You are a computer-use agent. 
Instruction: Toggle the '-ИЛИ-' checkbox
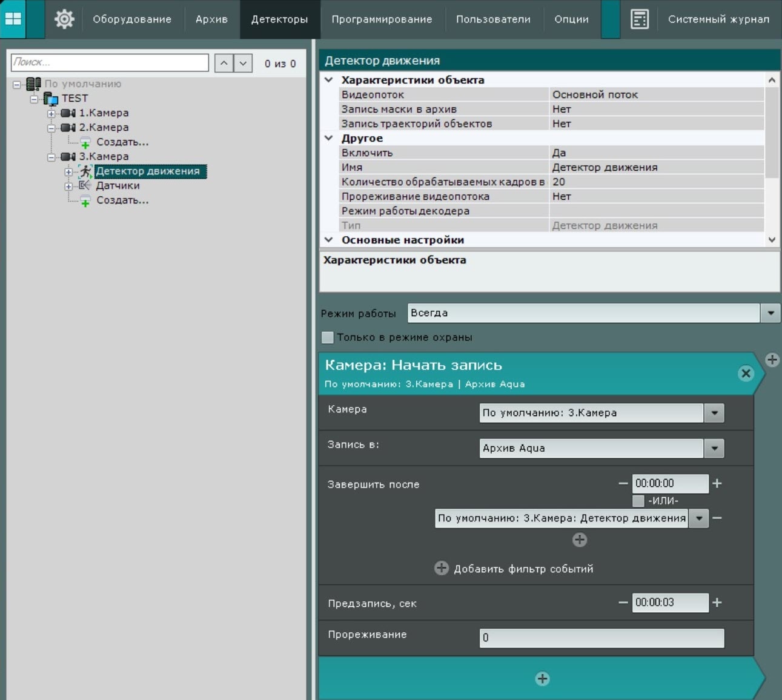tap(638, 501)
